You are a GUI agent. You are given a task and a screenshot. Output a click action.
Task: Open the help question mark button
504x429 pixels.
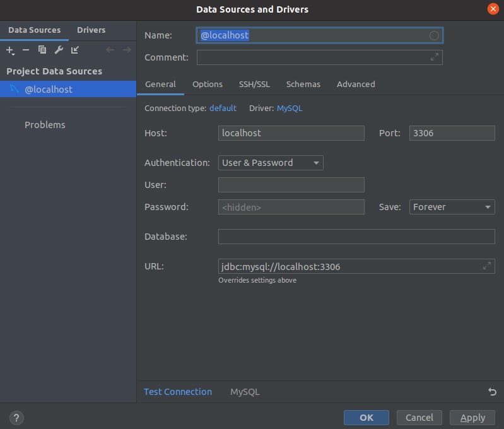(16, 418)
